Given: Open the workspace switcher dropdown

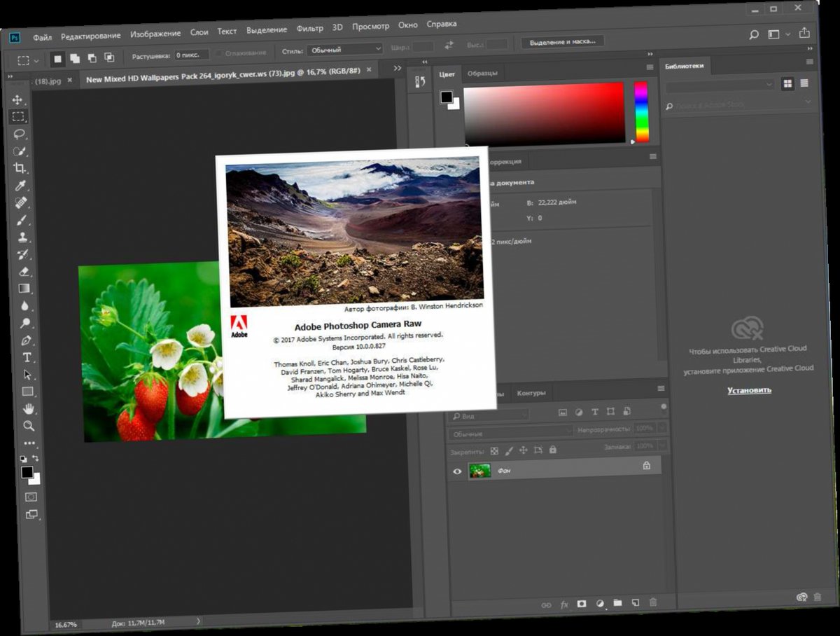Looking at the screenshot, I should (778, 34).
